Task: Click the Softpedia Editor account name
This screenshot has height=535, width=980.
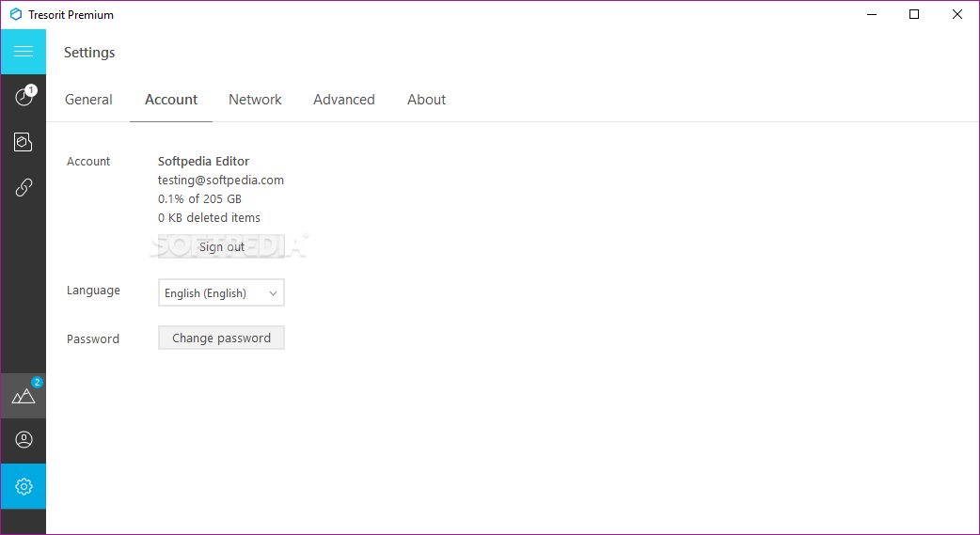Action: coord(203,161)
